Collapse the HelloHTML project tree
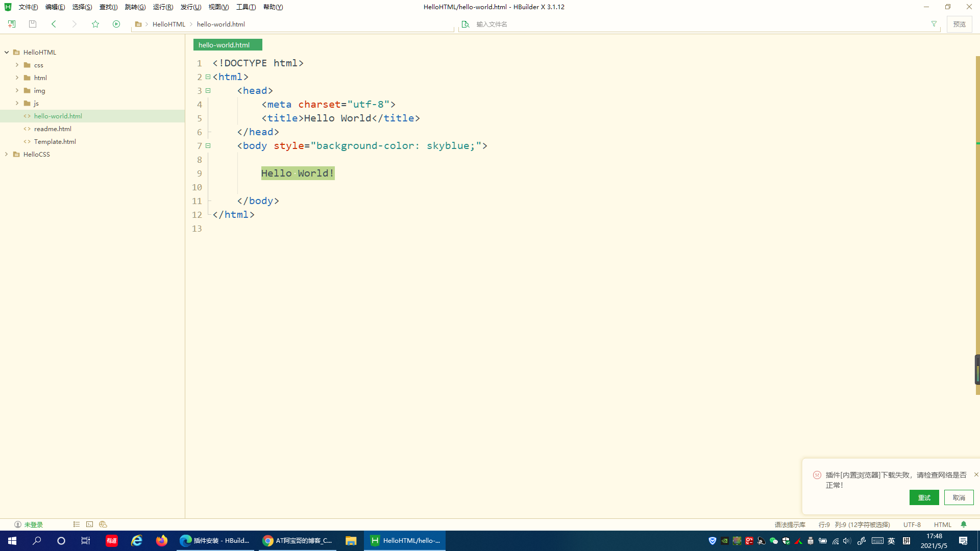Screen dimensions: 980x551 6,52
